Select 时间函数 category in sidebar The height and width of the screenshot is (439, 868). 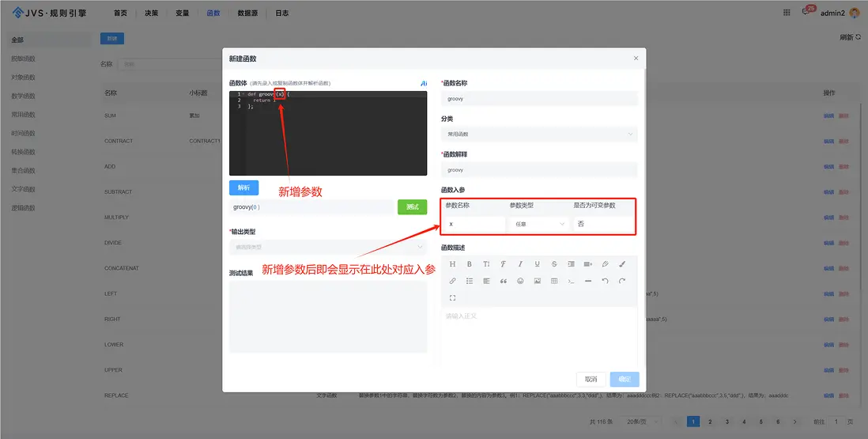tap(23, 134)
